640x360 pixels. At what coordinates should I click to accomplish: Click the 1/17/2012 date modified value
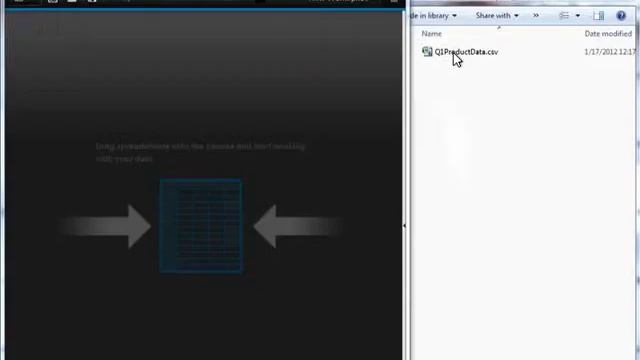point(609,52)
